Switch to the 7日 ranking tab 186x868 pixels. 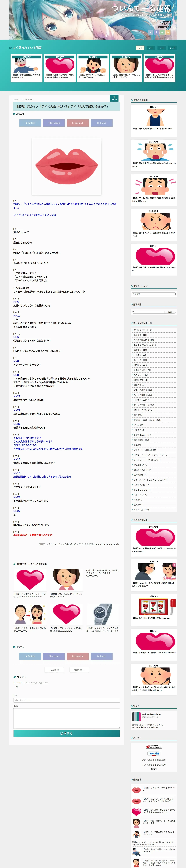tap(162, 48)
